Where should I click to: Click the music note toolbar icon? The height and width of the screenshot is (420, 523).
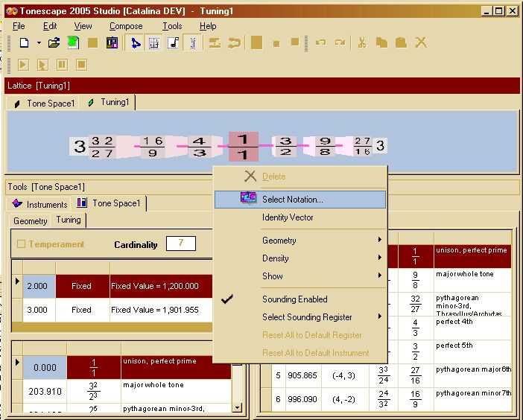173,43
